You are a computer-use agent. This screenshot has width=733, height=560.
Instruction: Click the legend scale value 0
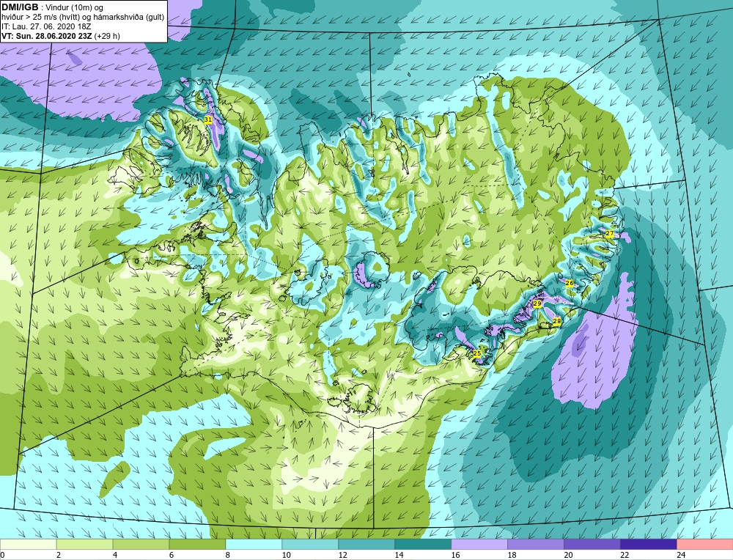coord(2,555)
